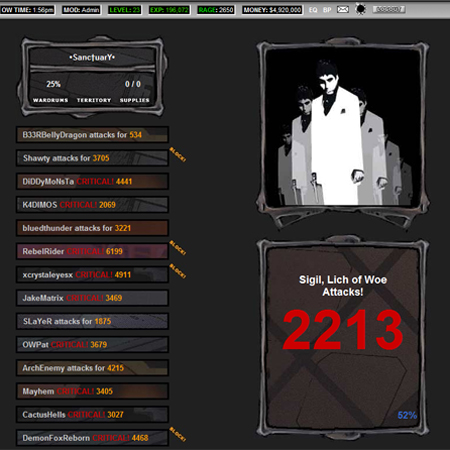This screenshot has width=450, height=450.
Task: Click the boss portrait image
Action: pos(343,127)
